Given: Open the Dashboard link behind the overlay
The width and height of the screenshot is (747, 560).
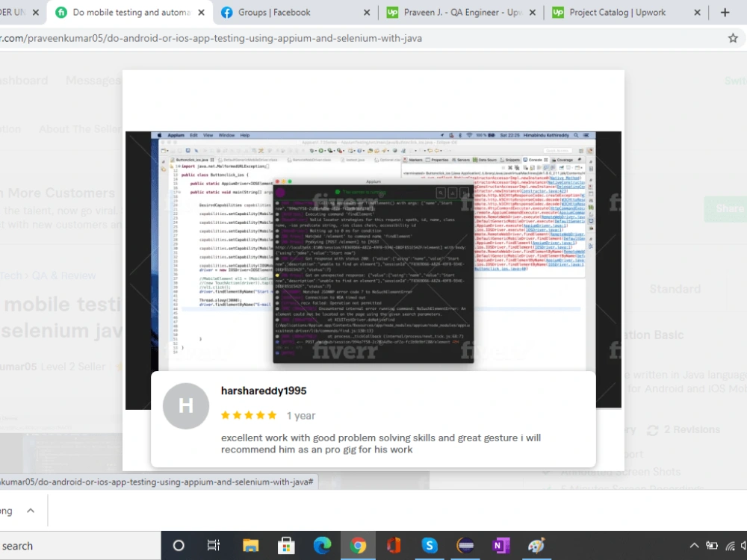Looking at the screenshot, I should (24, 81).
